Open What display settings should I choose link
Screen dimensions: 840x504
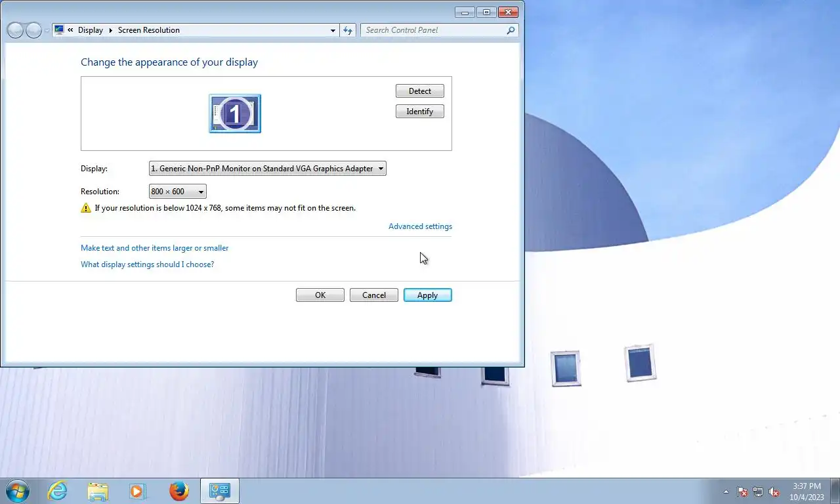[147, 264]
